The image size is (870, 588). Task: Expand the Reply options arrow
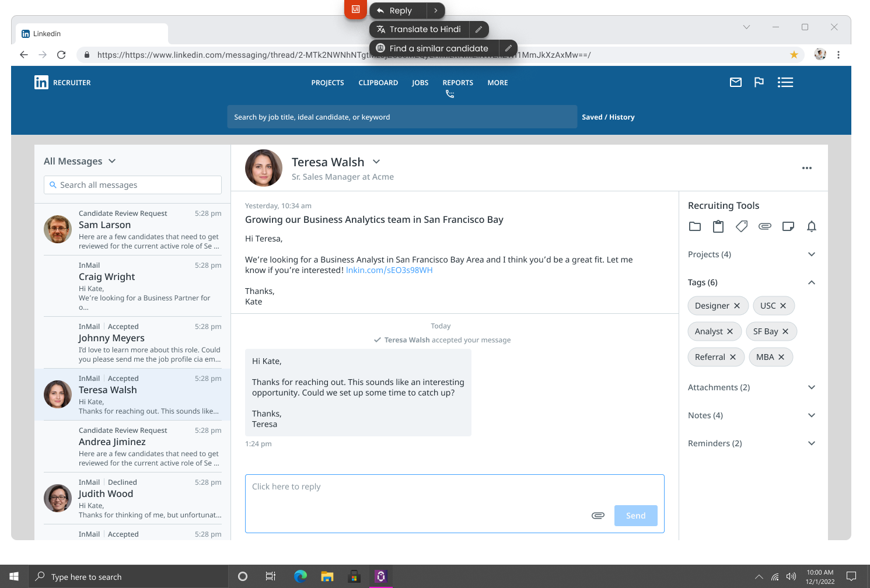click(436, 10)
